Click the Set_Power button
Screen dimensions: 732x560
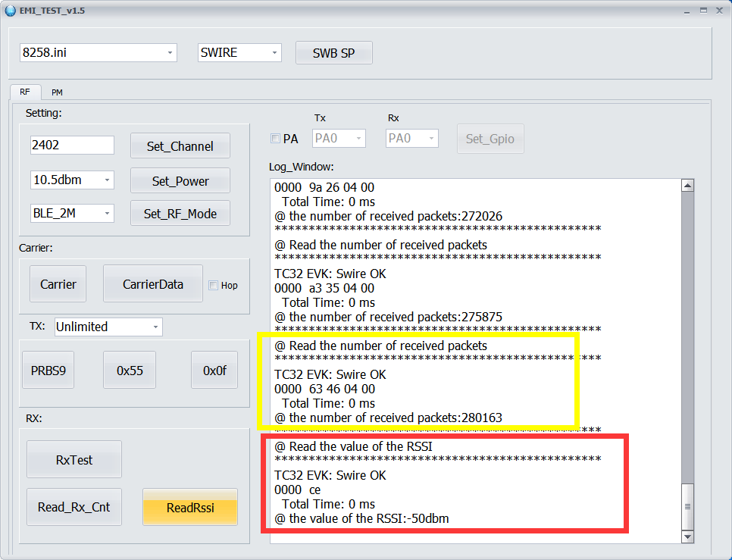(x=180, y=180)
